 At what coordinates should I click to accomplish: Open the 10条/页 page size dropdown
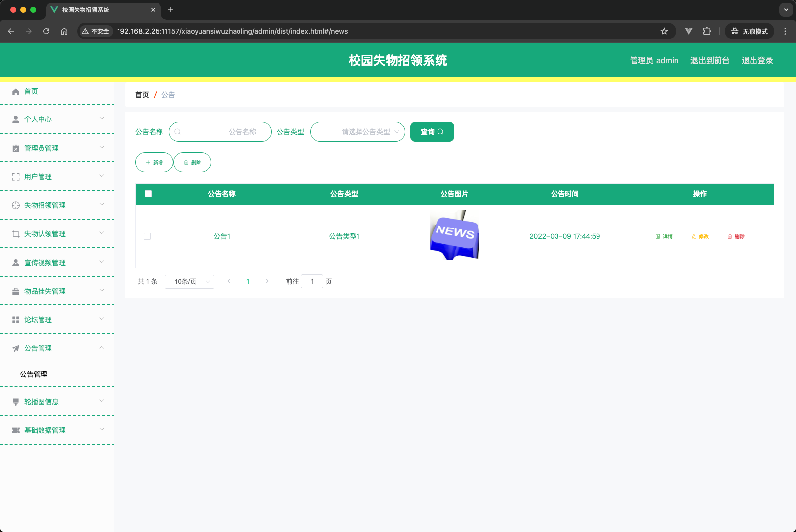pyautogui.click(x=190, y=281)
